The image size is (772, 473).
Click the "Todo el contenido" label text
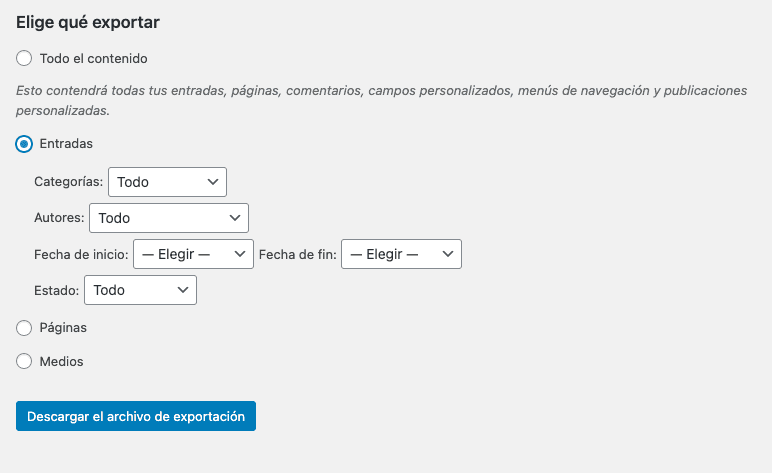point(93,59)
